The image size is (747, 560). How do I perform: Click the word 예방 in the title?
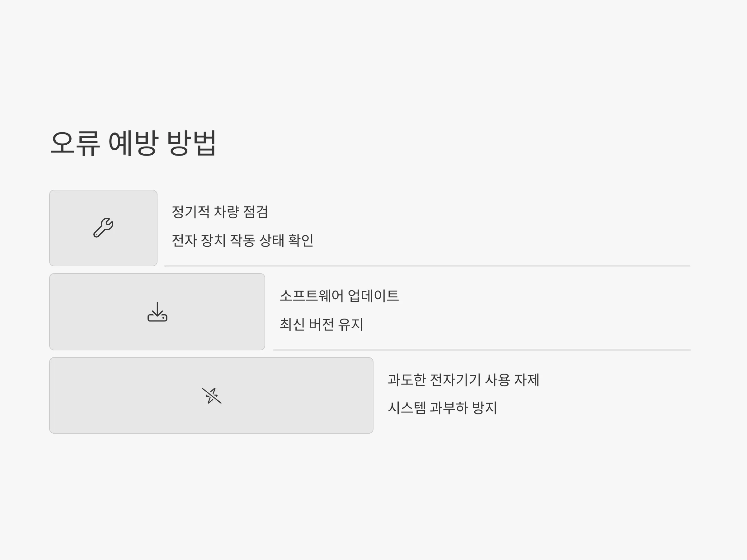(x=133, y=143)
